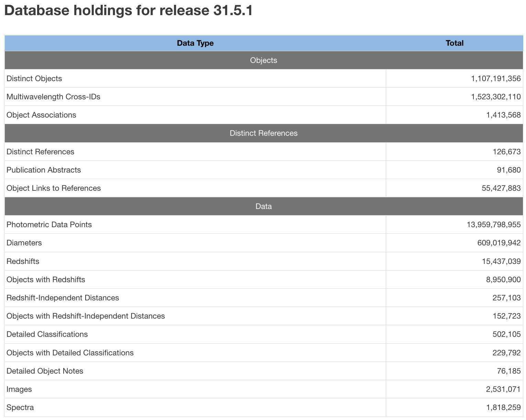Viewport: 526px width, 420px height.
Task: Click the Data Type column header
Action: tap(195, 43)
